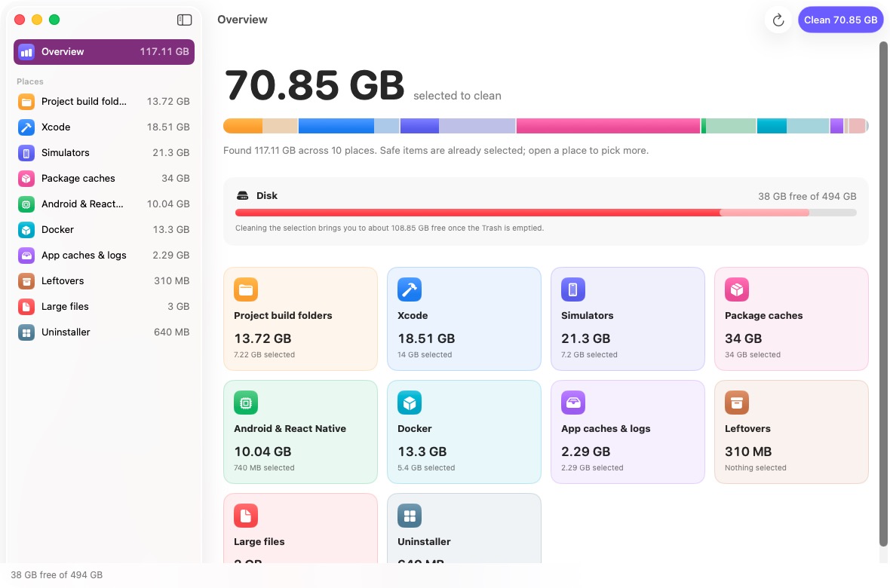Click '38 GB free of 494 GB' in Disk panel
The height and width of the screenshot is (588, 890).
point(807,197)
